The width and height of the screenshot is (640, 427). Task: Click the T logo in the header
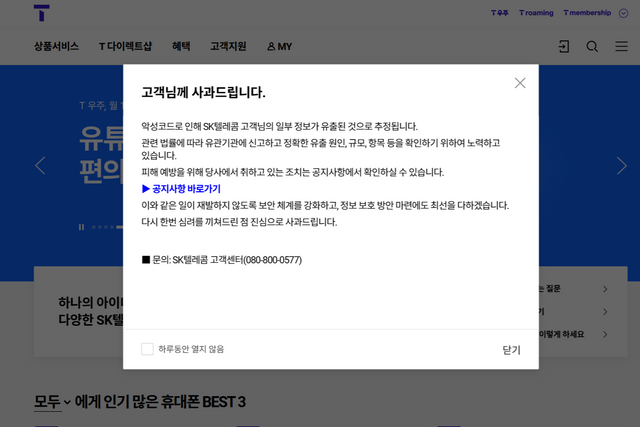tap(42, 13)
